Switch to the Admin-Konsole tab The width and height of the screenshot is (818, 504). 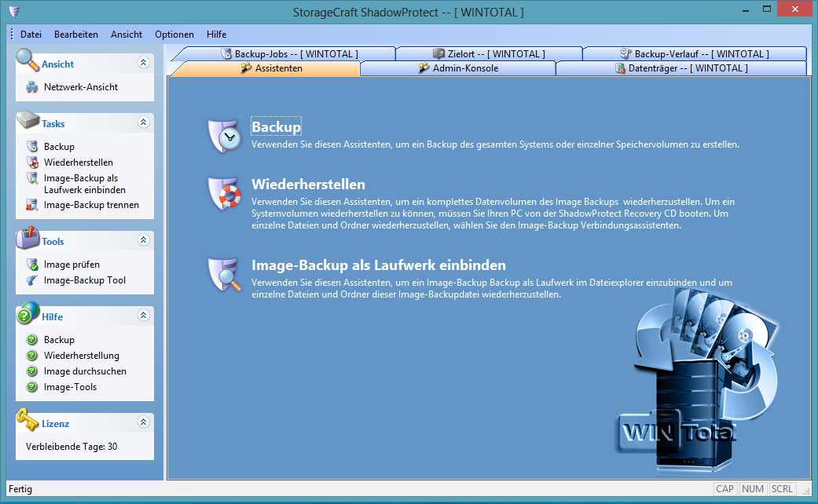pos(458,68)
